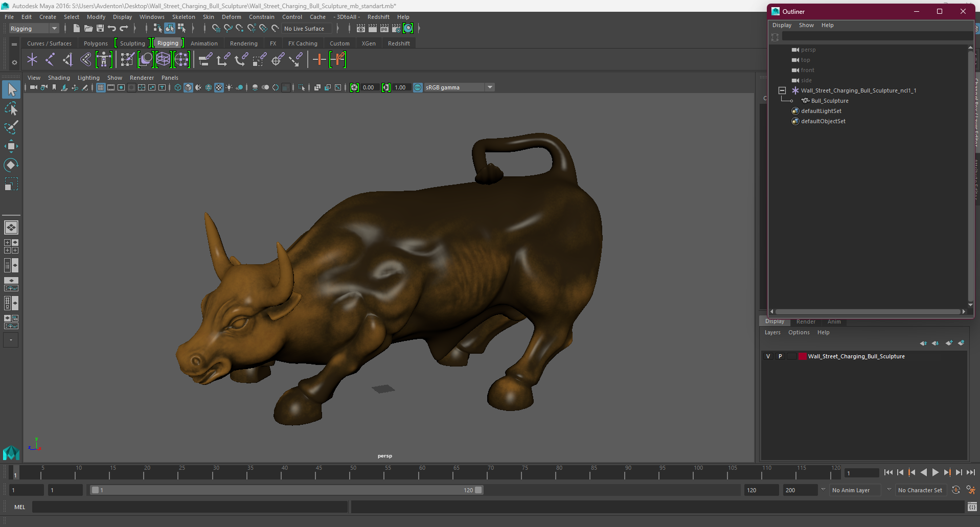Screen dimensions: 980x527
Task: Click the Save Scene disk icon
Action: pyautogui.click(x=100, y=29)
